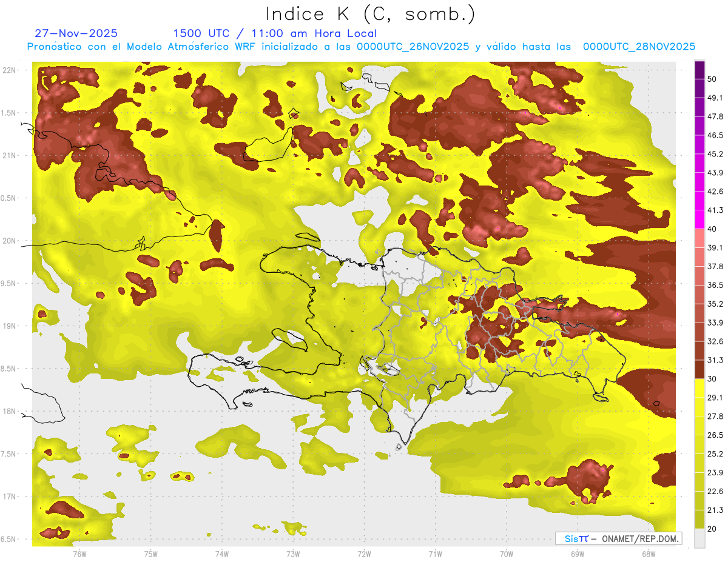Click the light gray swatch below 20
The image size is (728, 562).
699,538
